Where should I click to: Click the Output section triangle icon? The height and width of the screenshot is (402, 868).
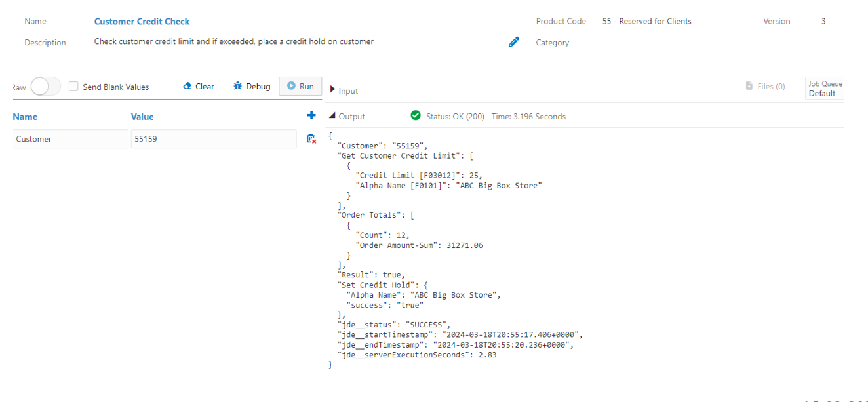(x=333, y=116)
